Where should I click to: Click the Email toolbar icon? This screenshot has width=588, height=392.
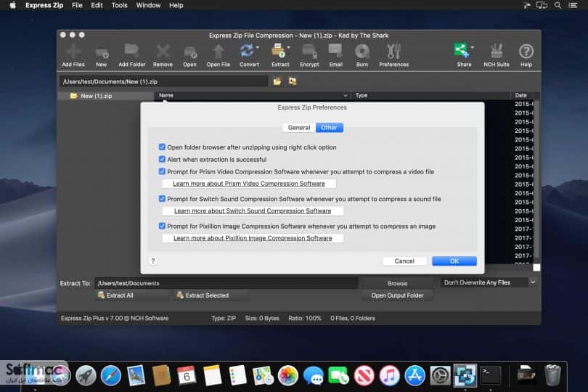335,55
